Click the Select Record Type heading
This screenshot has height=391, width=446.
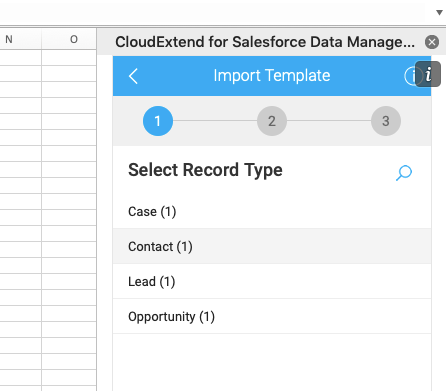click(x=205, y=170)
